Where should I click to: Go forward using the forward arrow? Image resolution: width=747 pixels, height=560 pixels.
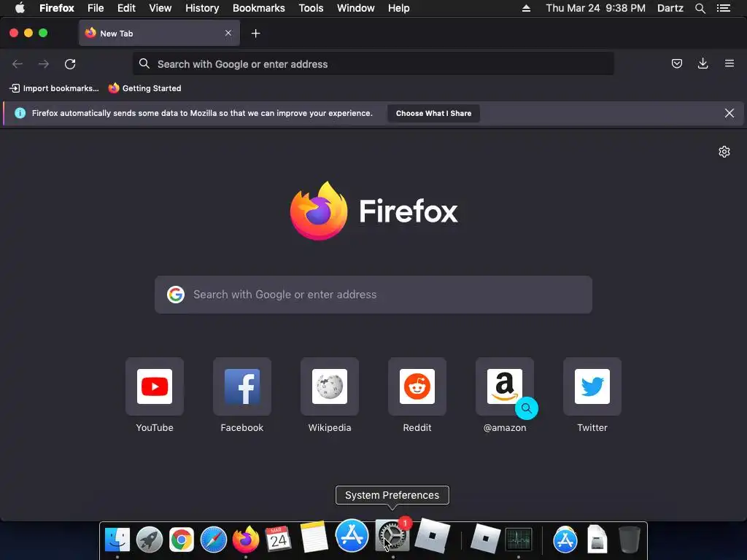pos(43,64)
